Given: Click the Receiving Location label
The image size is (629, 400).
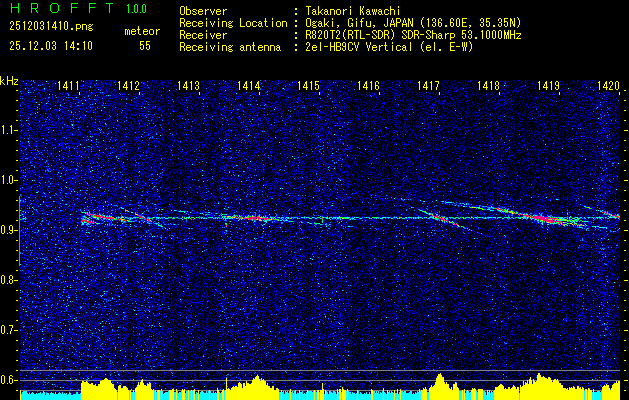Looking at the screenshot, I should pos(233,23).
